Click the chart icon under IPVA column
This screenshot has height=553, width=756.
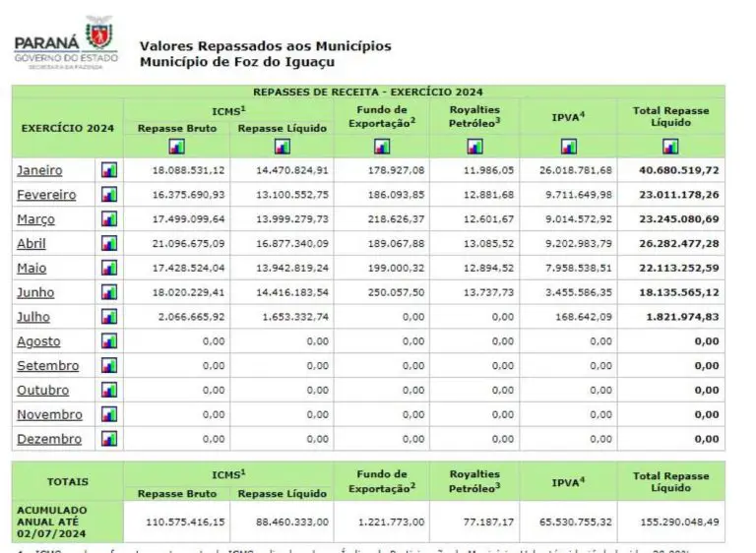click(x=569, y=147)
